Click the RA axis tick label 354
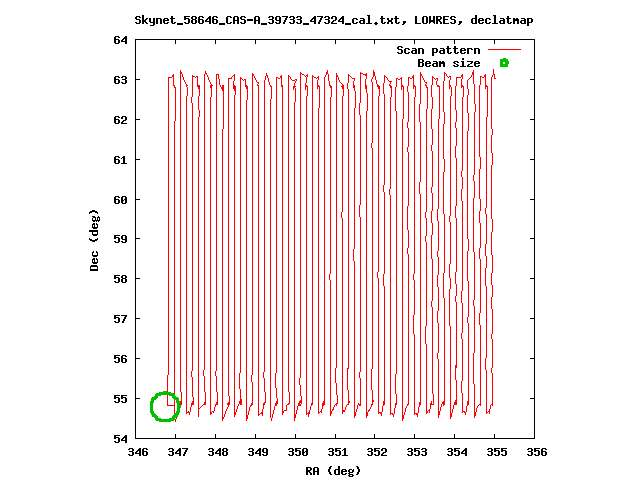Image resolution: width=640 pixels, height=480 pixels. [x=457, y=452]
